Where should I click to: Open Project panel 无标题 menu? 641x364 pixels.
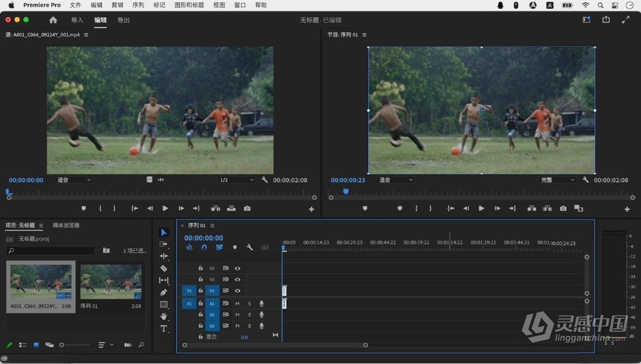click(x=41, y=226)
